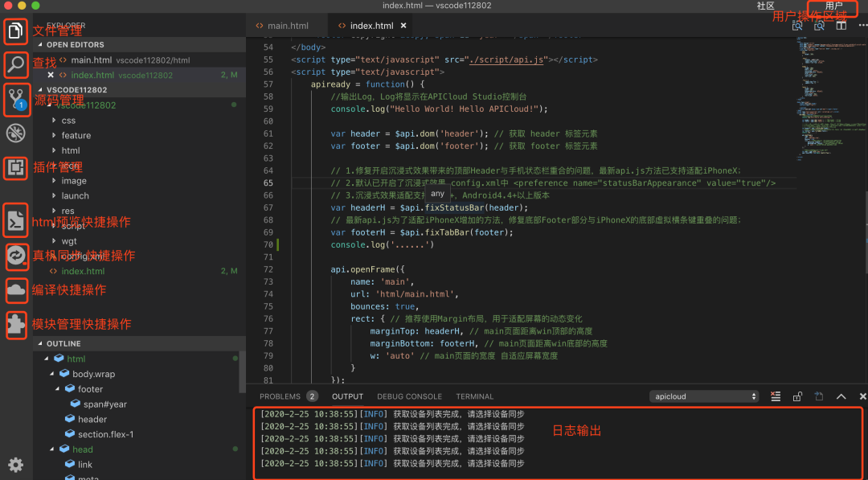This screenshot has width=868, height=480.
Task: Click line number 72 in the gutter
Action: (x=268, y=269)
